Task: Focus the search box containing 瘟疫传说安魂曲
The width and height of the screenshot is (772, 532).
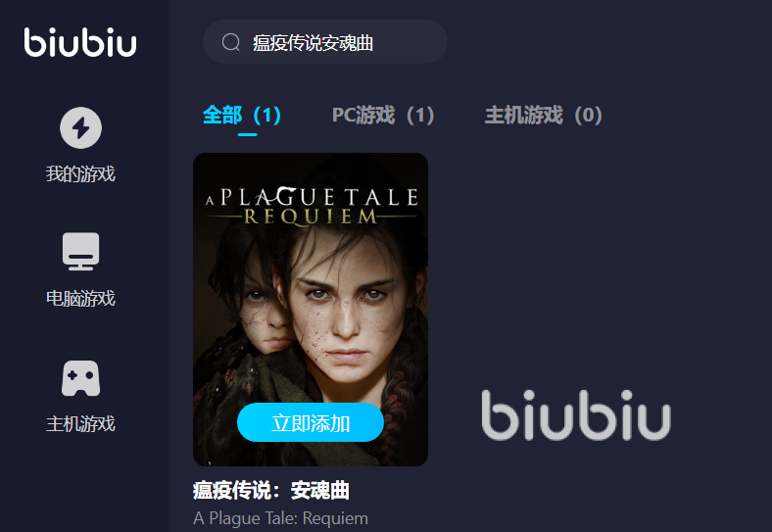Action: (x=325, y=41)
